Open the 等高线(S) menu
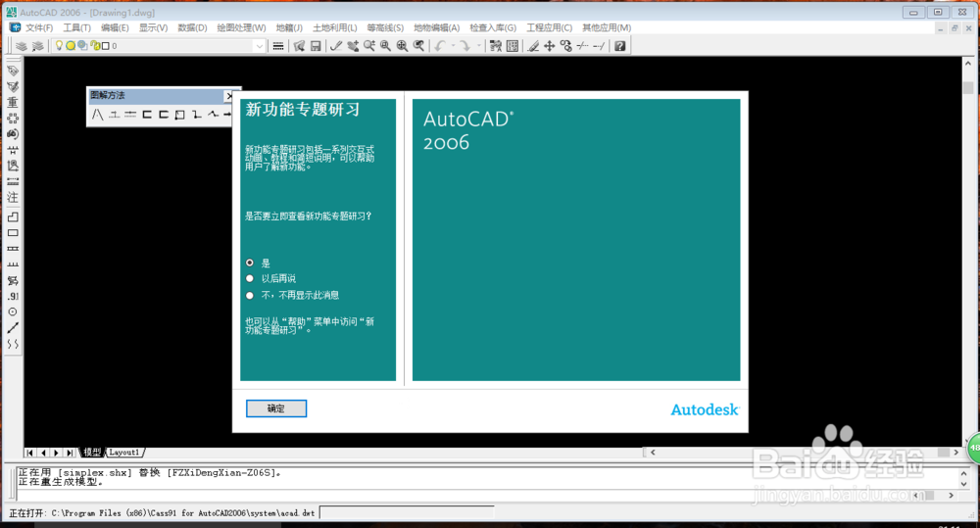The height and width of the screenshot is (528, 980). [385, 27]
